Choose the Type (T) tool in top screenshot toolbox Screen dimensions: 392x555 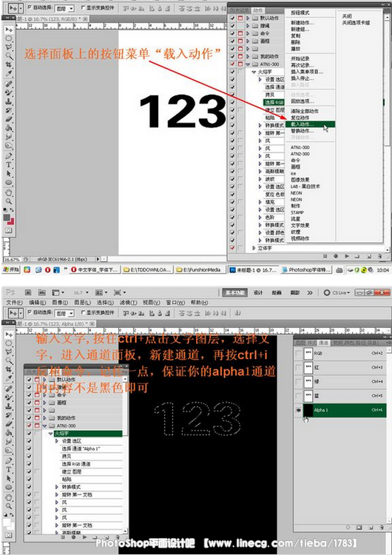[8, 164]
